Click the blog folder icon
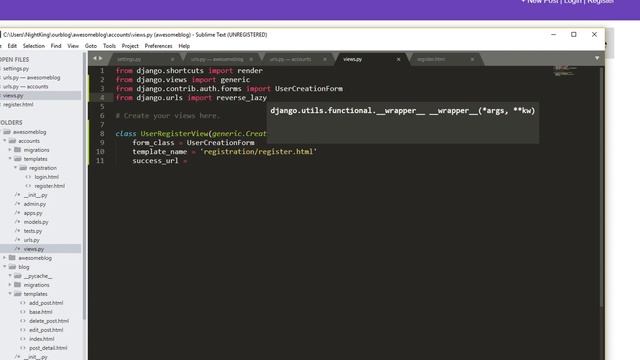Viewport: 640px width, 360px height. pos(12,267)
